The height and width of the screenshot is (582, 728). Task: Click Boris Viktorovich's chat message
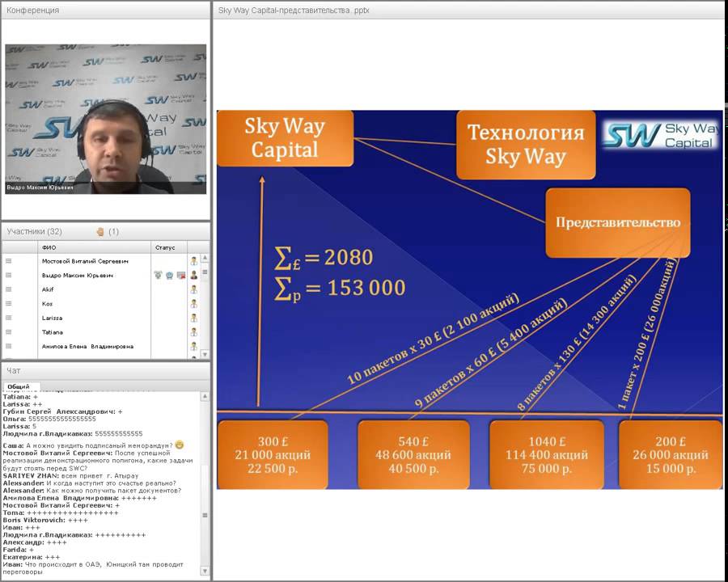tap(45, 521)
